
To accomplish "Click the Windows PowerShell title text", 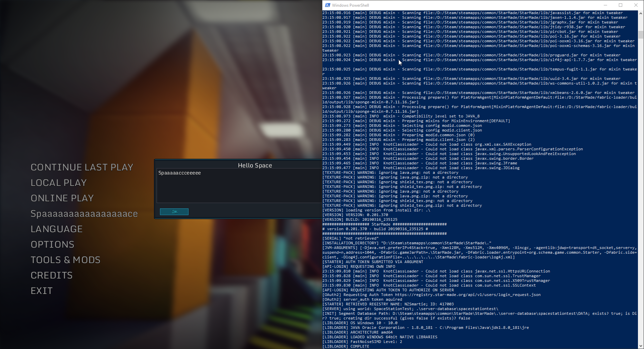I will (350, 5).
